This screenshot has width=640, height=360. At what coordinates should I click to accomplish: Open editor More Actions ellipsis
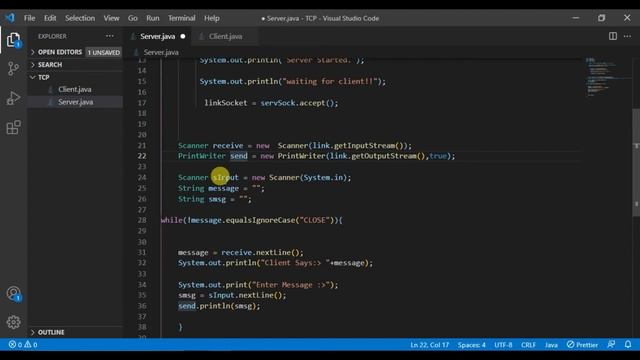click(627, 36)
